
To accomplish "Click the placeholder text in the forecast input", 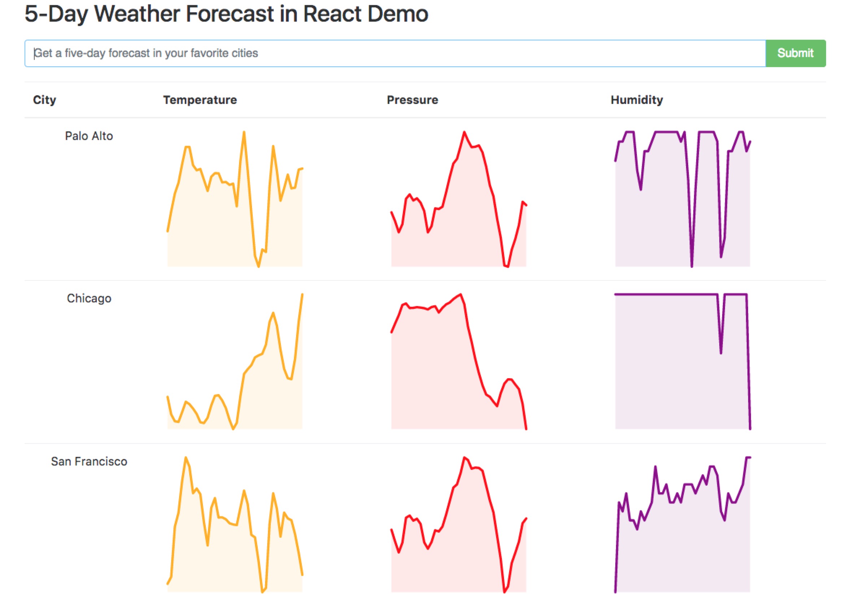I will 146,53.
